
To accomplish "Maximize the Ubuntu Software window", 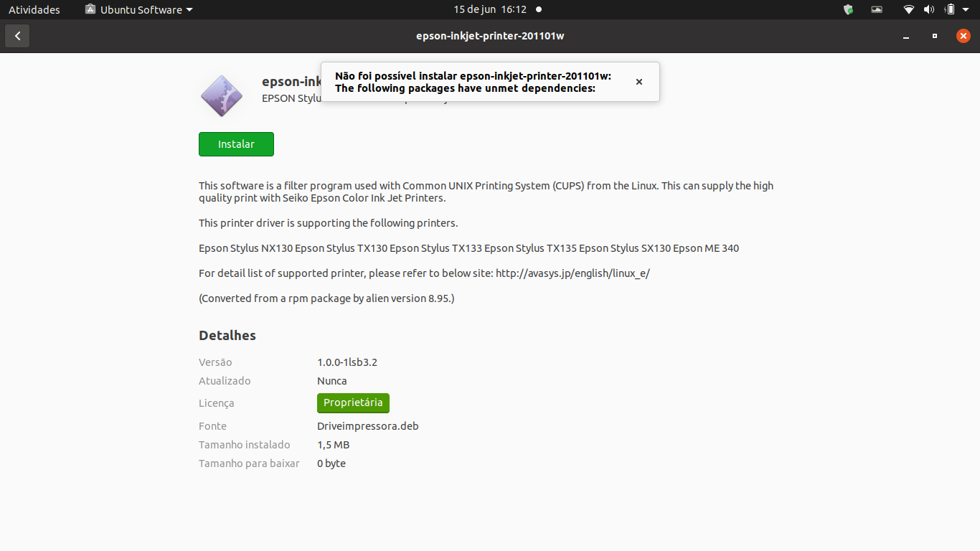I will click(x=935, y=36).
